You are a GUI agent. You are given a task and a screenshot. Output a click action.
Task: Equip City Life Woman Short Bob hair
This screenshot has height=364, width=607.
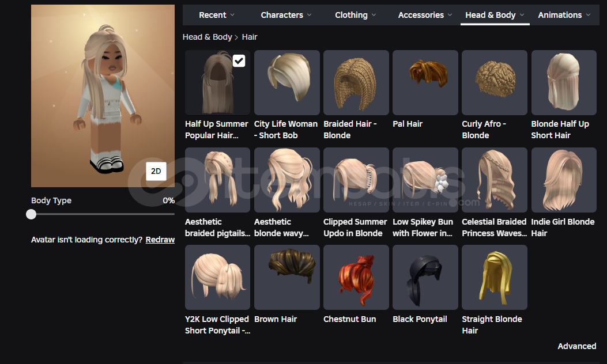(287, 82)
